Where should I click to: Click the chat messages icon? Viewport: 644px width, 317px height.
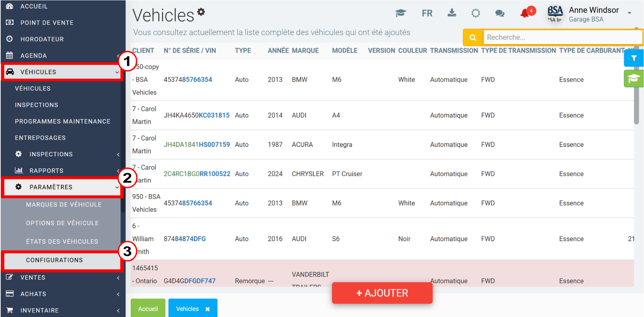(x=500, y=13)
